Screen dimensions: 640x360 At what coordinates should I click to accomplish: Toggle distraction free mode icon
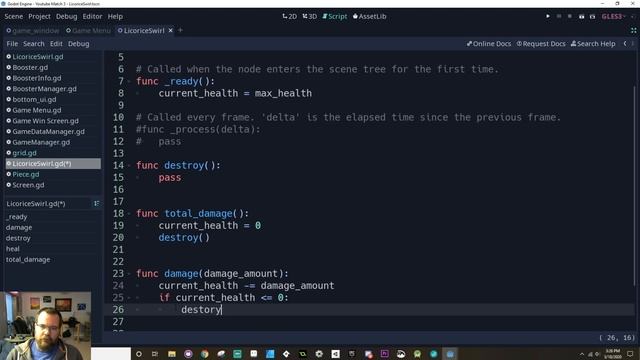tap(633, 30)
